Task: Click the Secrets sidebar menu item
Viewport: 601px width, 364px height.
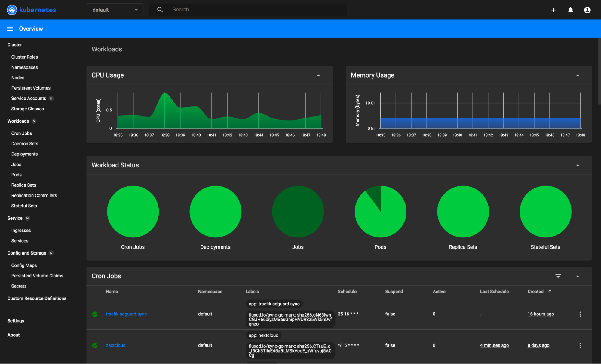Action: 19,286
